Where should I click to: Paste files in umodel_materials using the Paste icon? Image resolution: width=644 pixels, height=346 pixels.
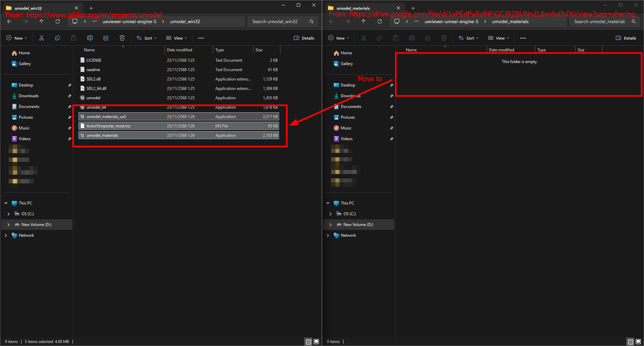click(x=396, y=38)
